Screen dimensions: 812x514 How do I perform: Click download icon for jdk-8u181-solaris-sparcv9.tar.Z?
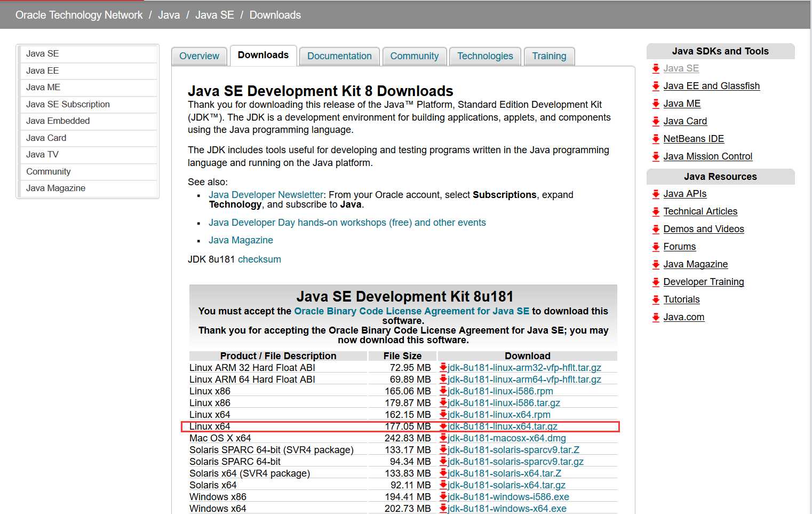coord(443,449)
